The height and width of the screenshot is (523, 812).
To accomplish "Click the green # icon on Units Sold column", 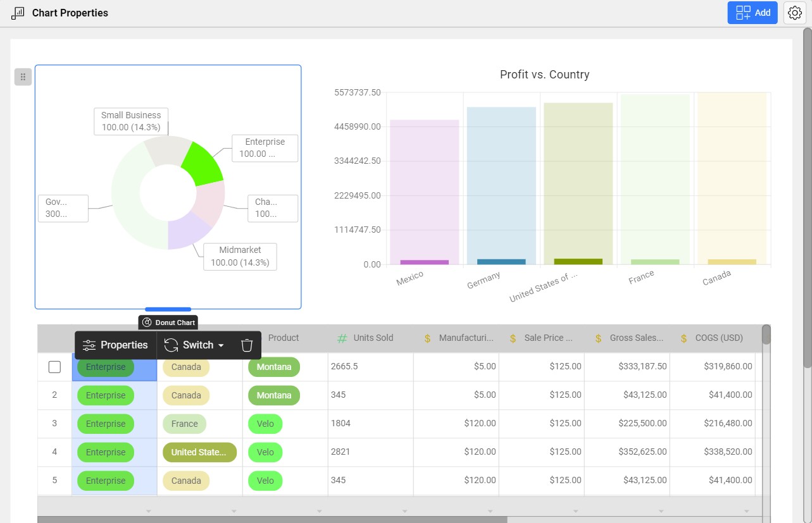I will 341,337.
